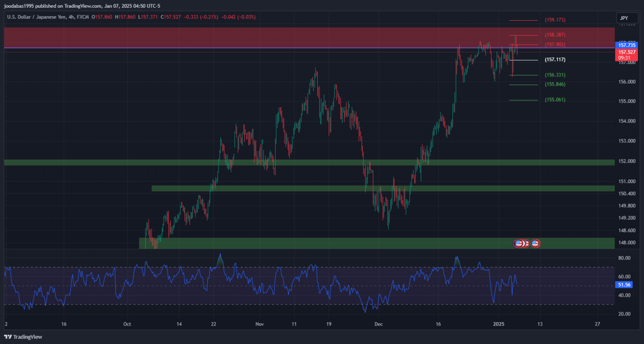This screenshot has height=344, width=644.
Task: Select the white horizontal segment at 157.117
Action: [523, 60]
